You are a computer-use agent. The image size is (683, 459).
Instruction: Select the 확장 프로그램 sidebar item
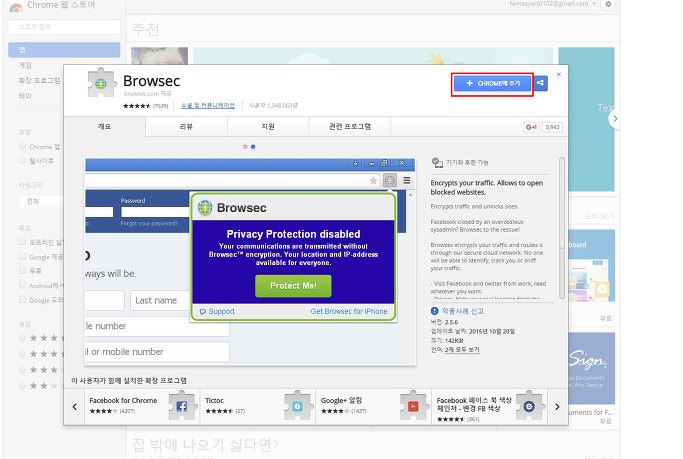(x=39, y=81)
